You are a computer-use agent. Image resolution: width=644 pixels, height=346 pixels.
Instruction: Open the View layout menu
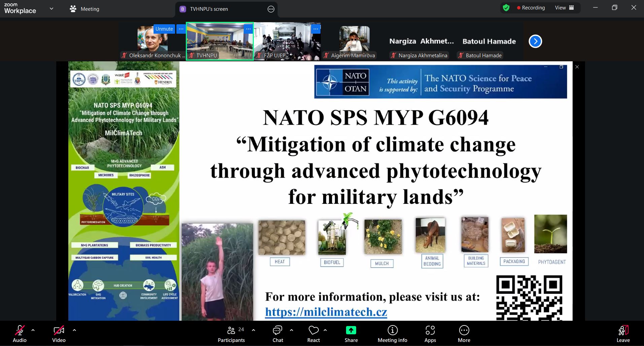[565, 8]
